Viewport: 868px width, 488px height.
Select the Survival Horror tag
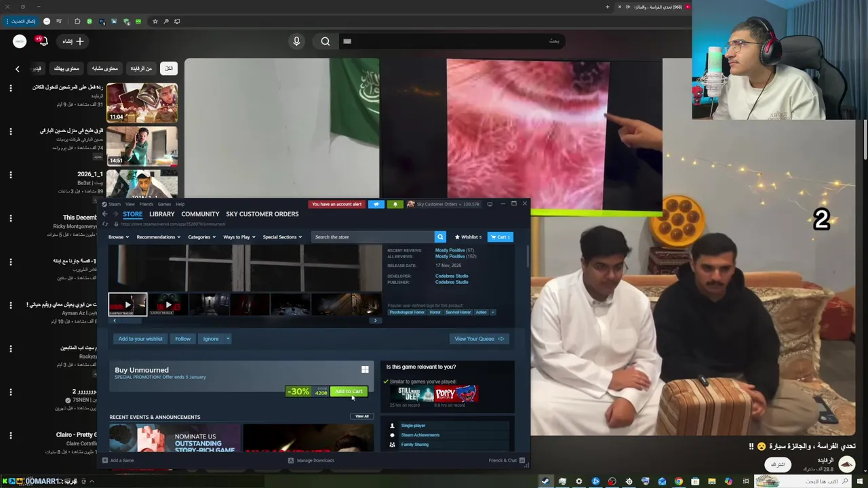[458, 312]
